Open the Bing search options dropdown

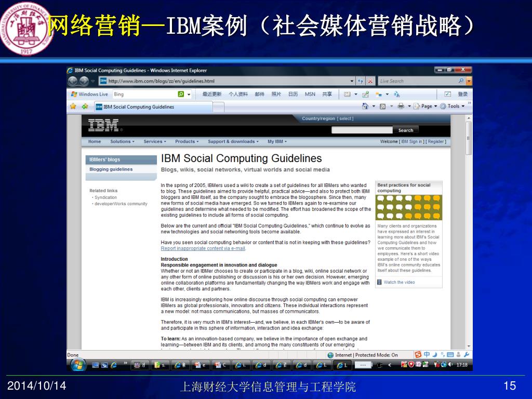[189, 95]
